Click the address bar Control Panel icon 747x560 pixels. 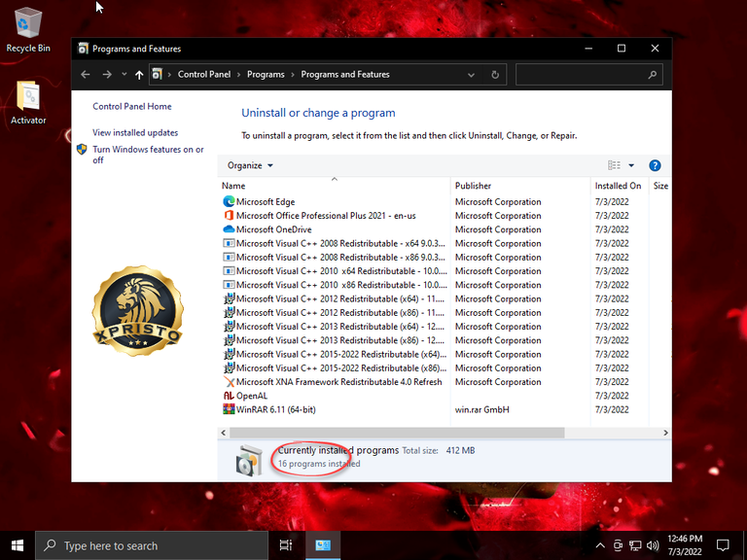[x=157, y=74]
